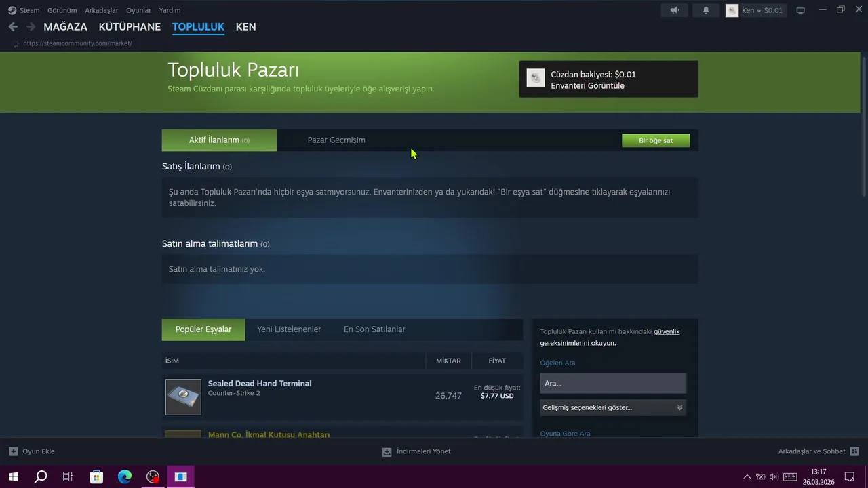Switch to Yeni Listelenenler tab

pos(289,329)
